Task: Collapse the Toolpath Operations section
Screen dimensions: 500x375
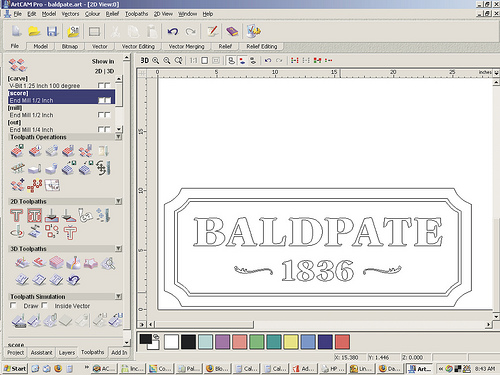Action: coord(118,137)
